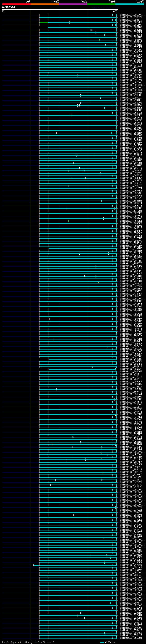Select UniRef100_Q96TW1 hit name
Viewport: 146px width, 644px height.
131,276
